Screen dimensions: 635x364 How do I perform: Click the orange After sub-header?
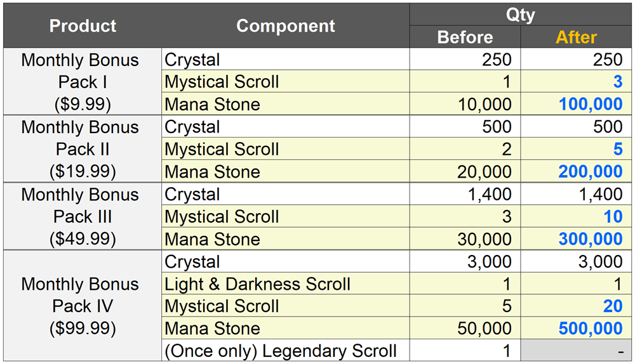577,37
